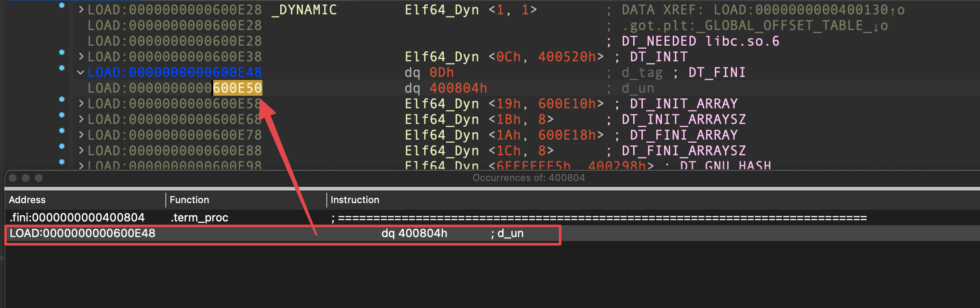
Task: Toggle breakpoint dot beside LOAD:0000000000600E78
Action: [62, 131]
